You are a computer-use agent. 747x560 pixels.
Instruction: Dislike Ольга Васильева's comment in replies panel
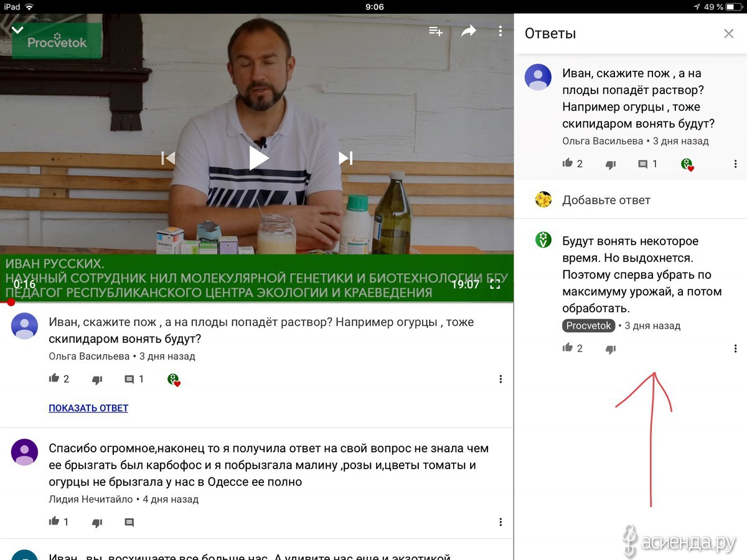(611, 164)
